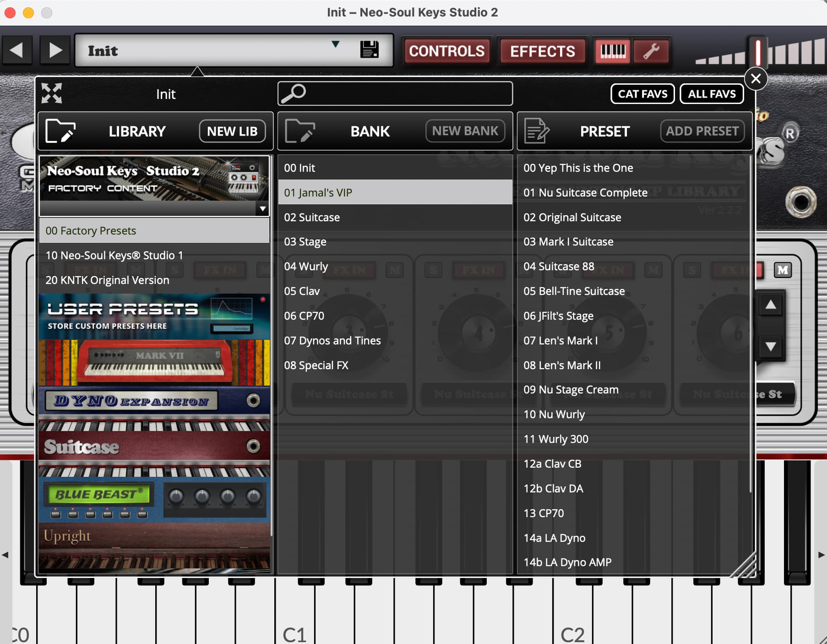Click into the preset search field
Viewport: 827px width, 644px height.
[x=395, y=93]
